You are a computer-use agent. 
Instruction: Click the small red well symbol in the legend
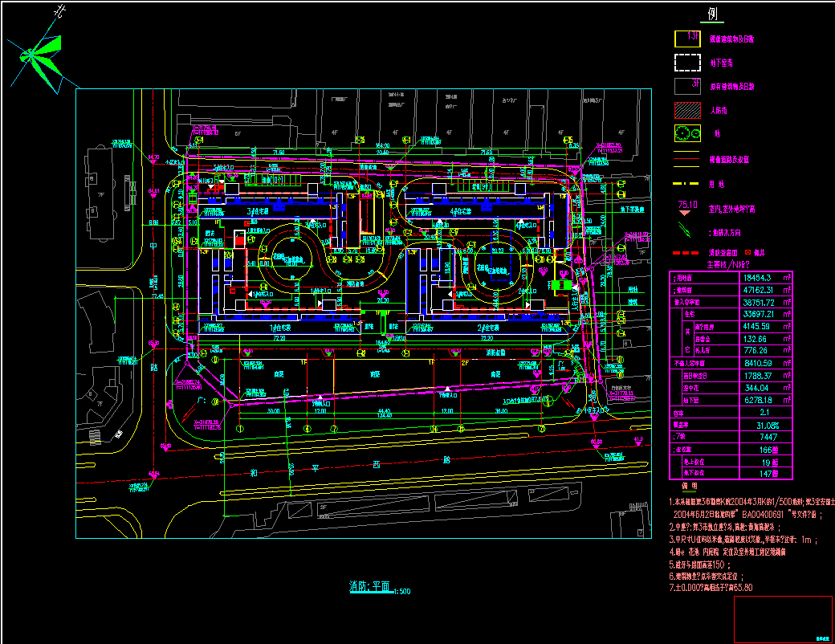(747, 252)
